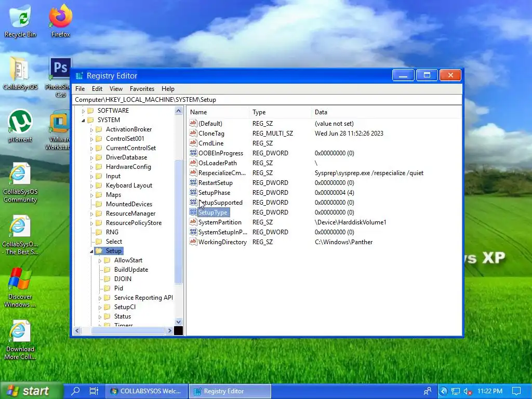Click the tree scroll down arrow
Viewport: 532px width, 399px height.
click(179, 322)
